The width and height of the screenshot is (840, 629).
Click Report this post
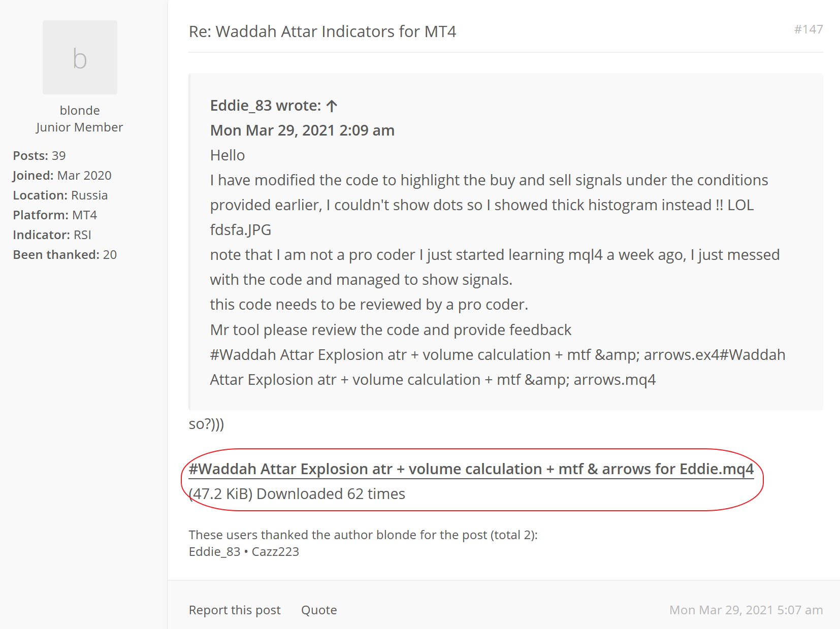(234, 610)
